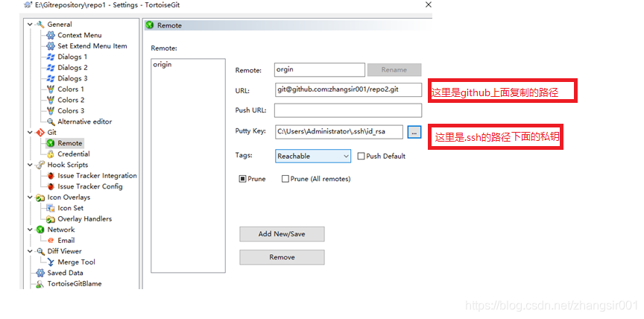This screenshot has width=644, height=319.
Task: Click the URL input field
Action: coord(348,90)
